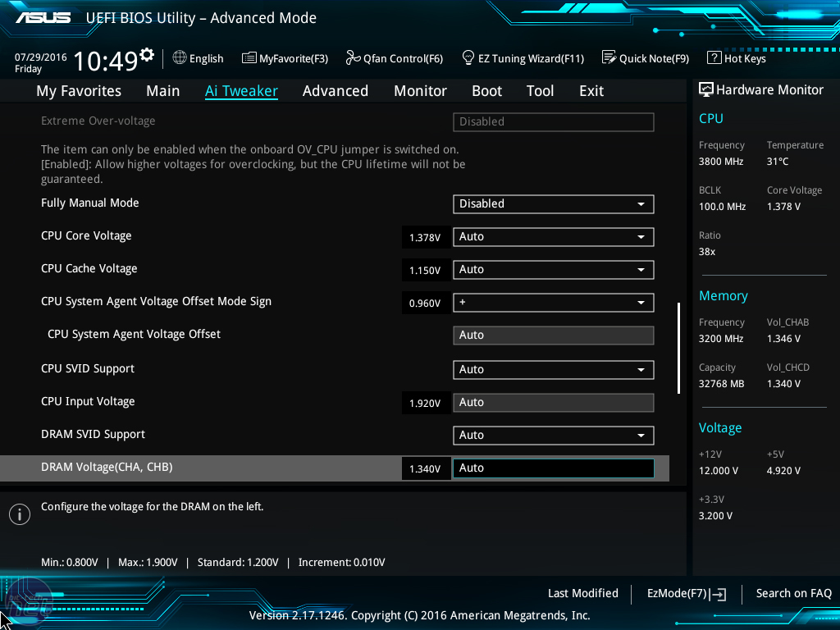Click the Hardware Monitor screen icon
Image resolution: width=840 pixels, height=630 pixels.
click(705, 89)
